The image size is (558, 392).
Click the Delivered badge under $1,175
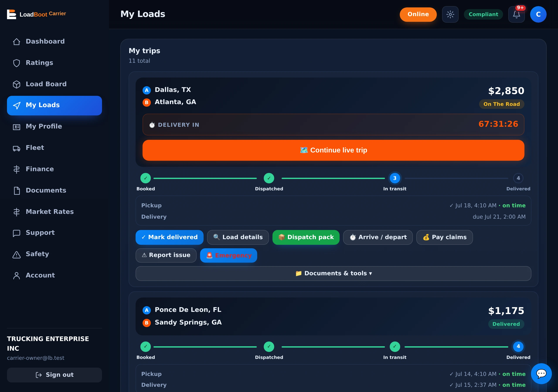click(506, 324)
